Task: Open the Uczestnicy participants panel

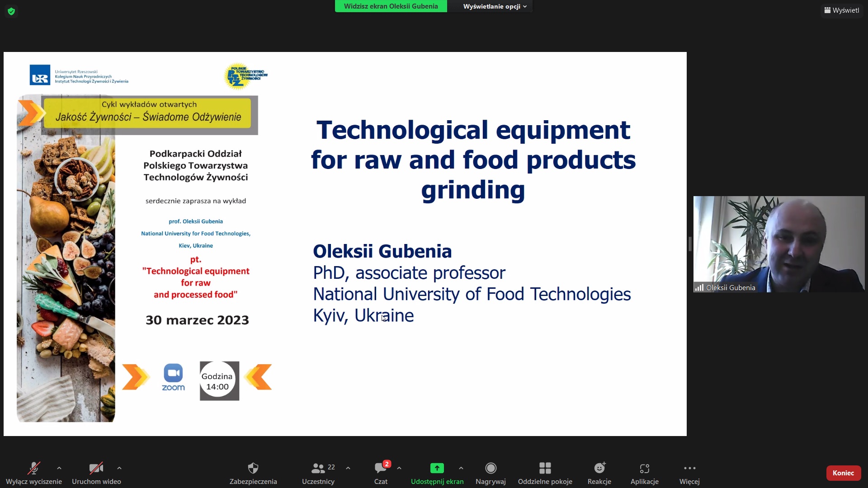Action: click(318, 468)
